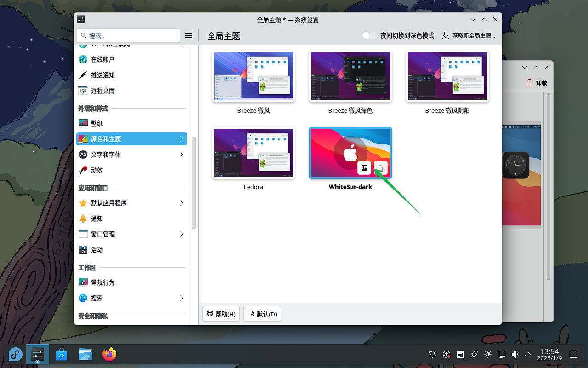Expand the 窗口管理 arrow

181,234
